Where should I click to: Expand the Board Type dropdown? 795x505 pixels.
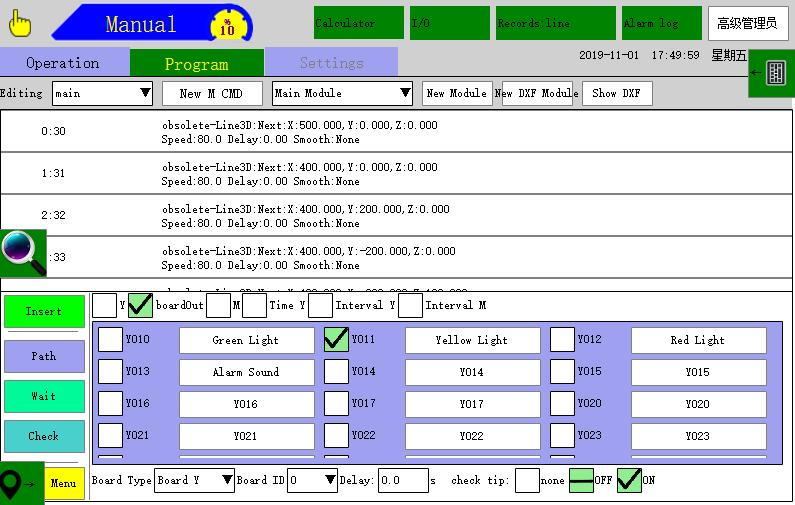[x=195, y=480]
